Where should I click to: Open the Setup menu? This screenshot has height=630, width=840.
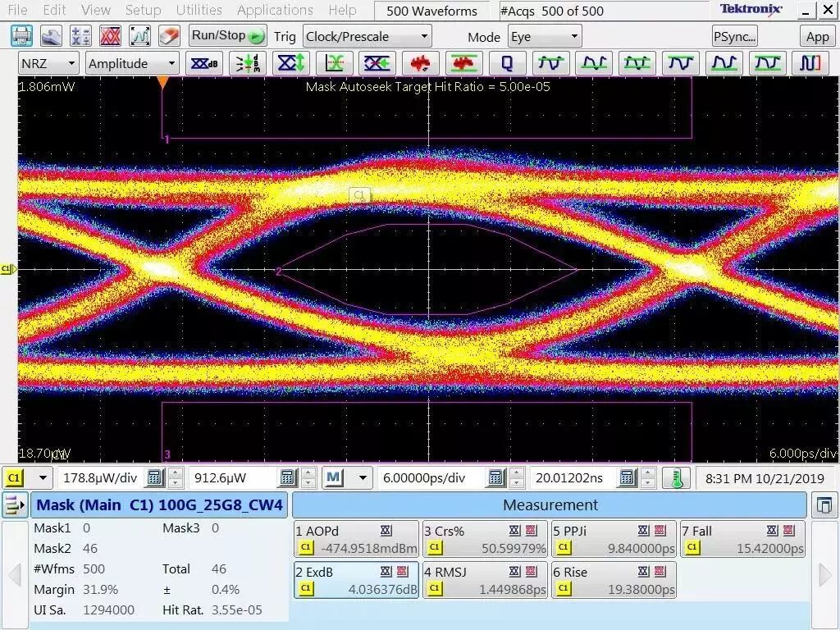(x=143, y=10)
